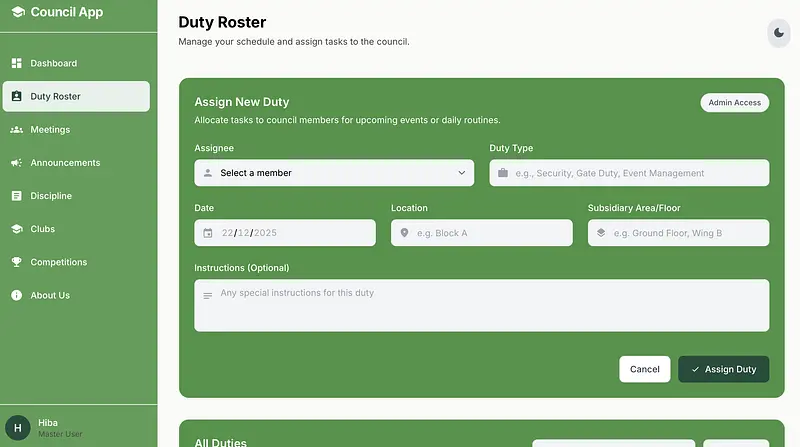Click the calendar icon in Date field
800x447 pixels.
208,233
